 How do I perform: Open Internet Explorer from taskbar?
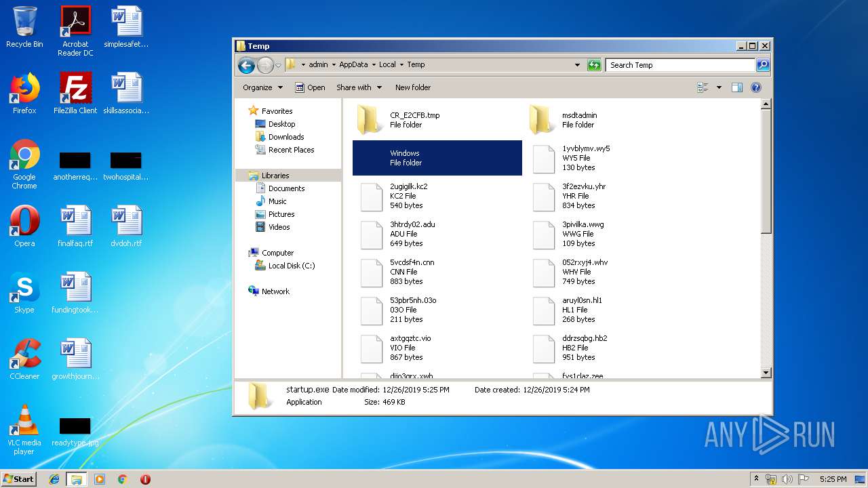pos(54,479)
